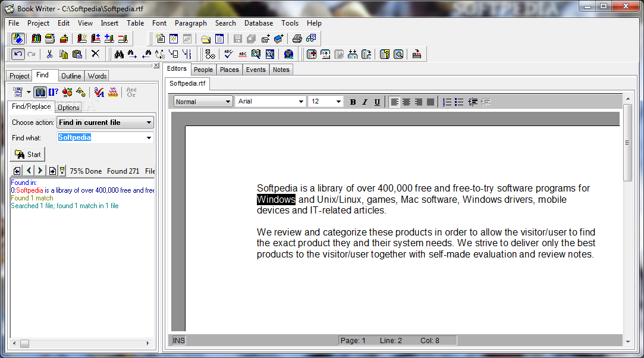Insert numbered list
This screenshot has width=644, height=358.
447,102
